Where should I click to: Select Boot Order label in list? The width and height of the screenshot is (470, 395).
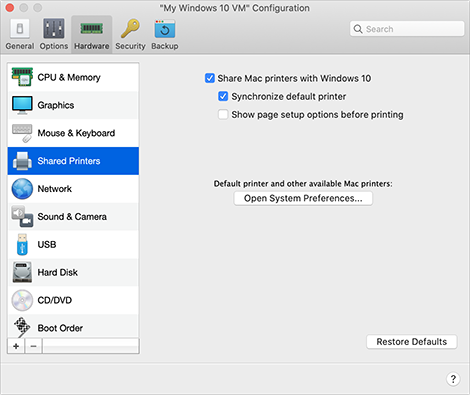[x=60, y=328]
